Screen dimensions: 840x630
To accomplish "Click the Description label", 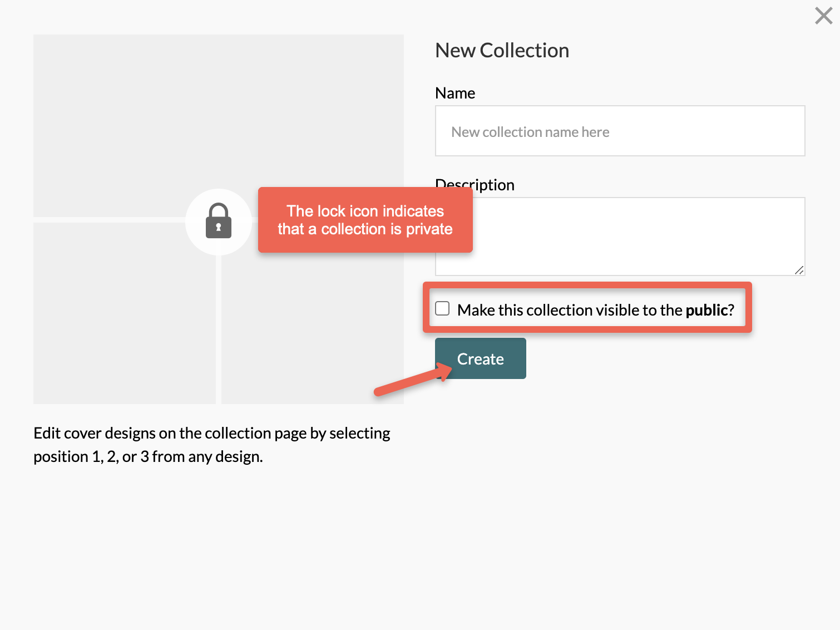I will (x=474, y=184).
